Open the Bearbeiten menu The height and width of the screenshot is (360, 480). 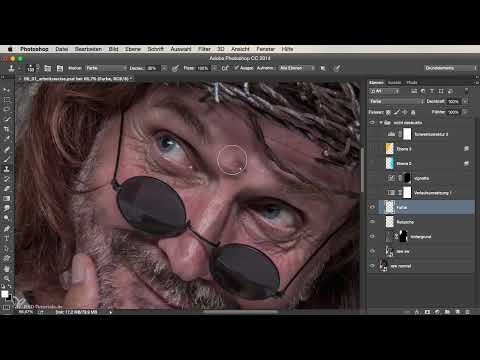click(x=88, y=49)
